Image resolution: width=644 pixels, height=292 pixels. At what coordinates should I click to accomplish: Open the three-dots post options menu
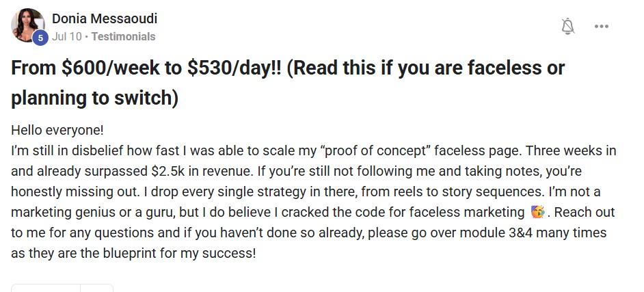[602, 27]
